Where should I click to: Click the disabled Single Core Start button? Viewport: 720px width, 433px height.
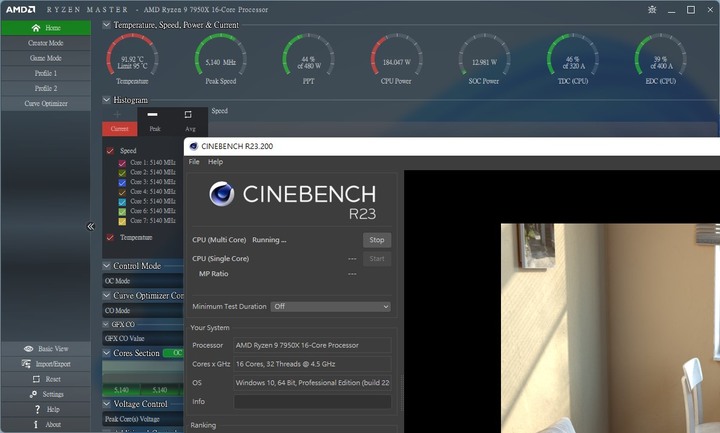tap(377, 259)
